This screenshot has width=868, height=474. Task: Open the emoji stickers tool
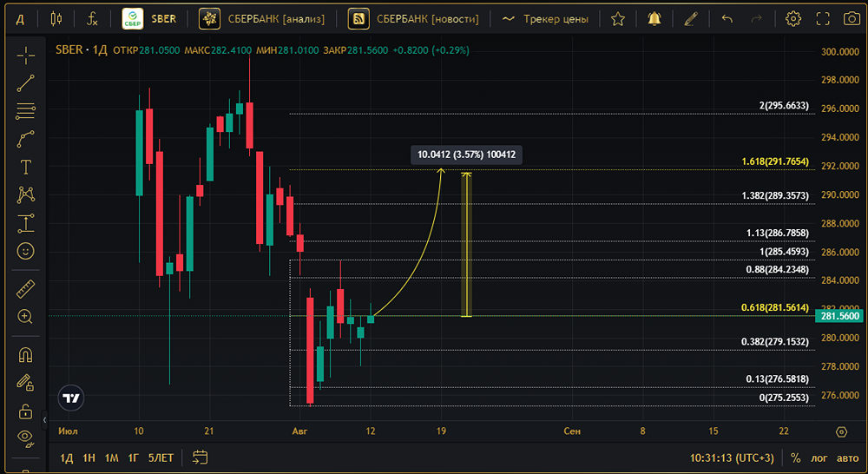(25, 252)
